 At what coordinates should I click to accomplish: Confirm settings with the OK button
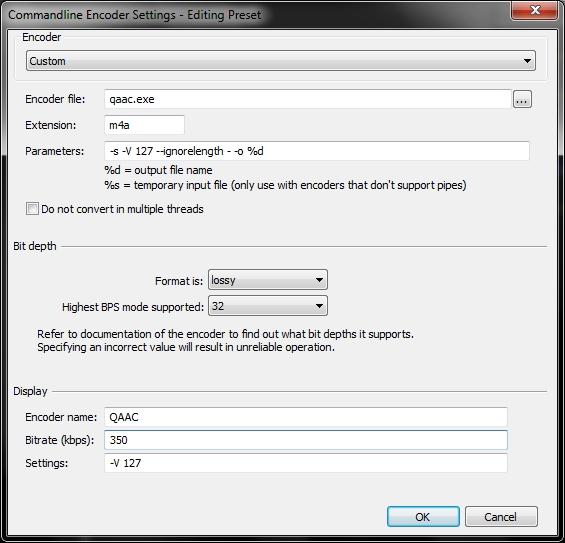pyautogui.click(x=423, y=517)
